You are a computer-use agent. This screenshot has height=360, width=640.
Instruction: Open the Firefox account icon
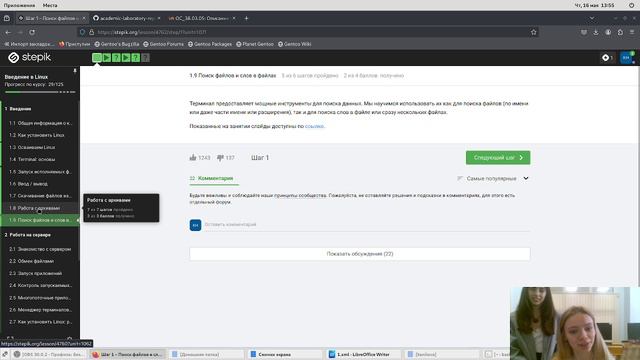(608, 32)
